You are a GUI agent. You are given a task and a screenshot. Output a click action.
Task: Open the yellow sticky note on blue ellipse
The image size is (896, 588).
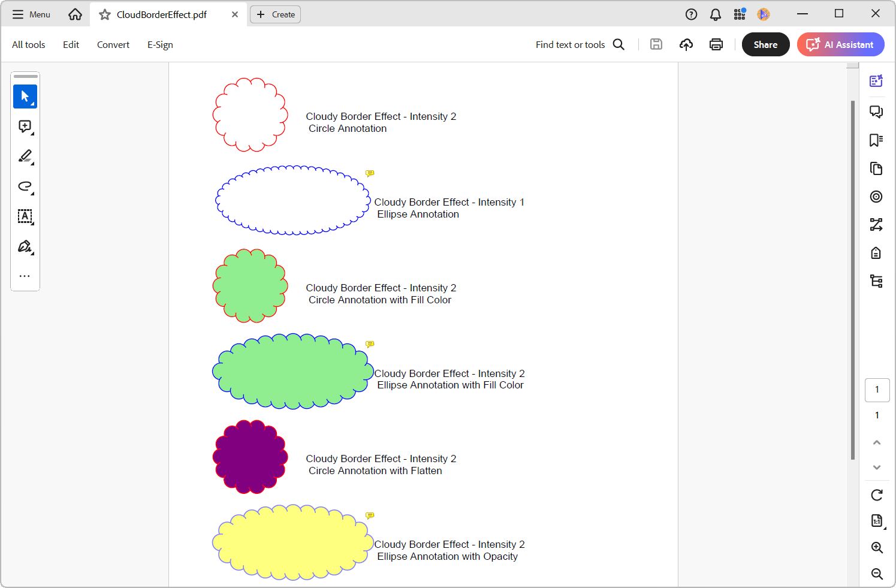(x=370, y=173)
